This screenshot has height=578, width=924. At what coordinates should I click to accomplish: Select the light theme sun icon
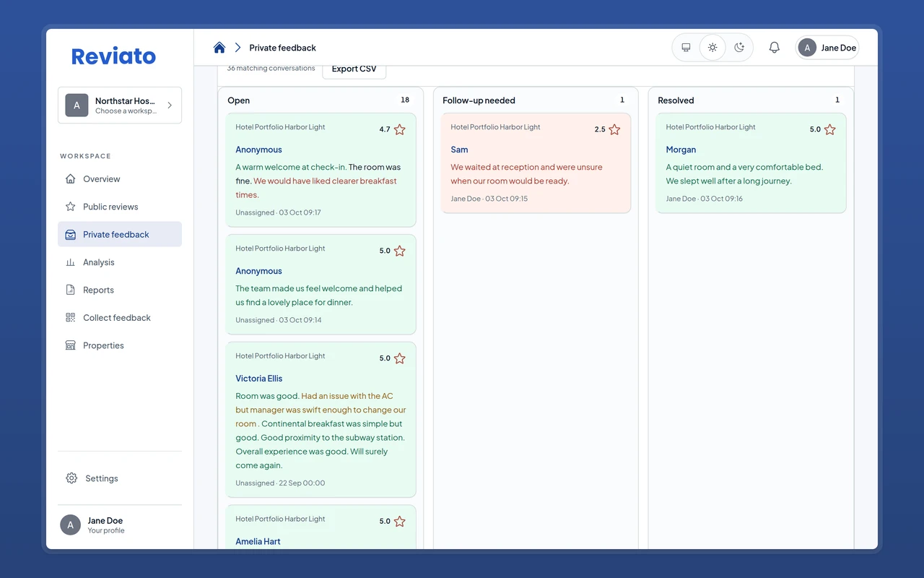712,48
